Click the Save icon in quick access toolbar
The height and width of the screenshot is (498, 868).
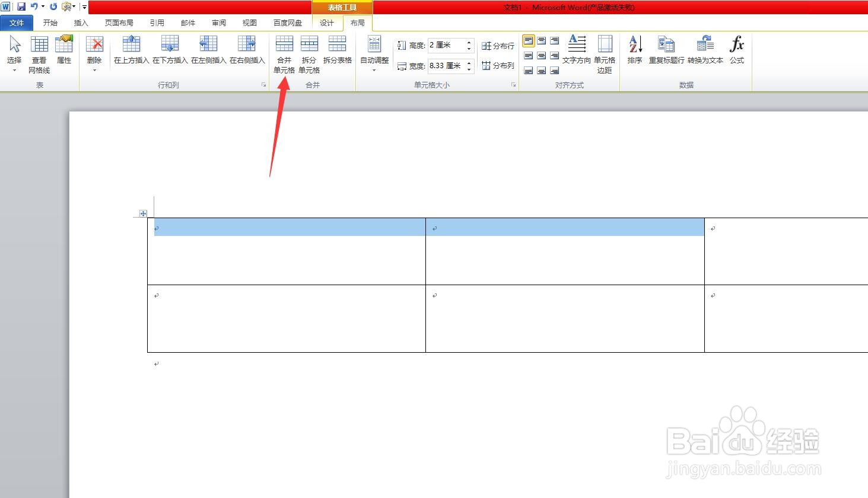[x=21, y=7]
